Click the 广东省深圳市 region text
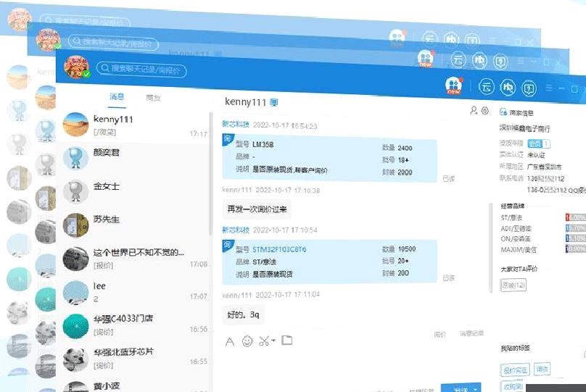 pos(544,167)
